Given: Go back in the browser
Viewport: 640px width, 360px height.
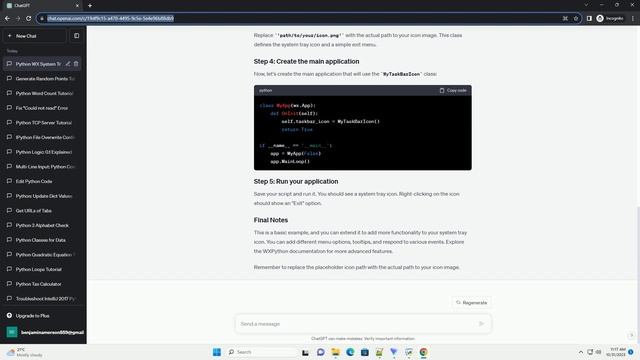Looking at the screenshot, I should click(7, 18).
